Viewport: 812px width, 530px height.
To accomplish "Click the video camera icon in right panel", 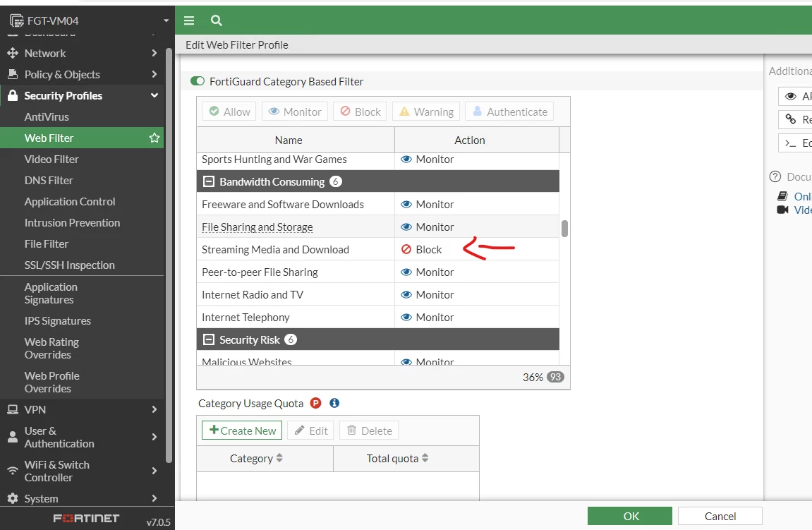I will pos(782,210).
